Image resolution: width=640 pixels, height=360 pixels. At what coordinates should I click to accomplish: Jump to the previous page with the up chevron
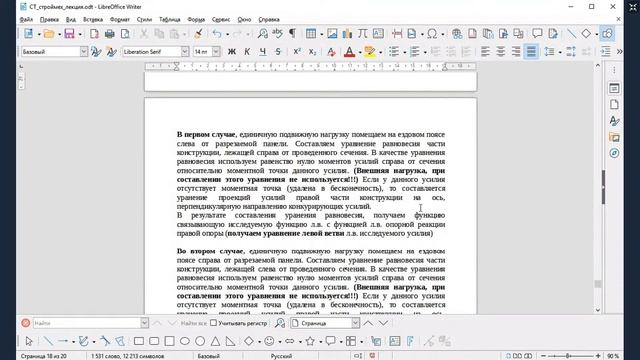[x=368, y=323]
